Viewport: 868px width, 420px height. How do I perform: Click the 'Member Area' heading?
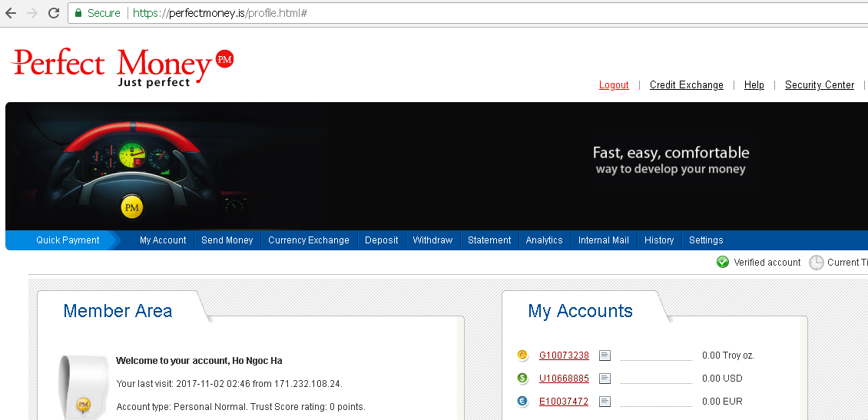[118, 310]
